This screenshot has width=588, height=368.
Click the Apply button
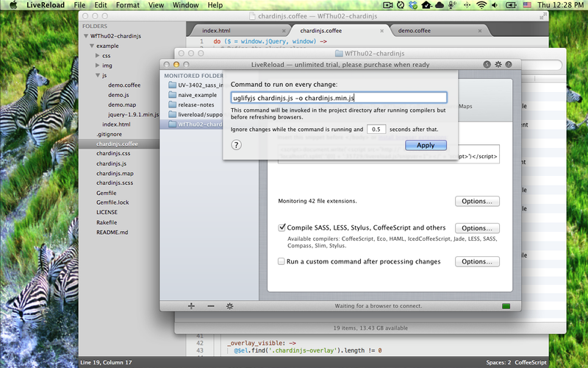pyautogui.click(x=426, y=145)
